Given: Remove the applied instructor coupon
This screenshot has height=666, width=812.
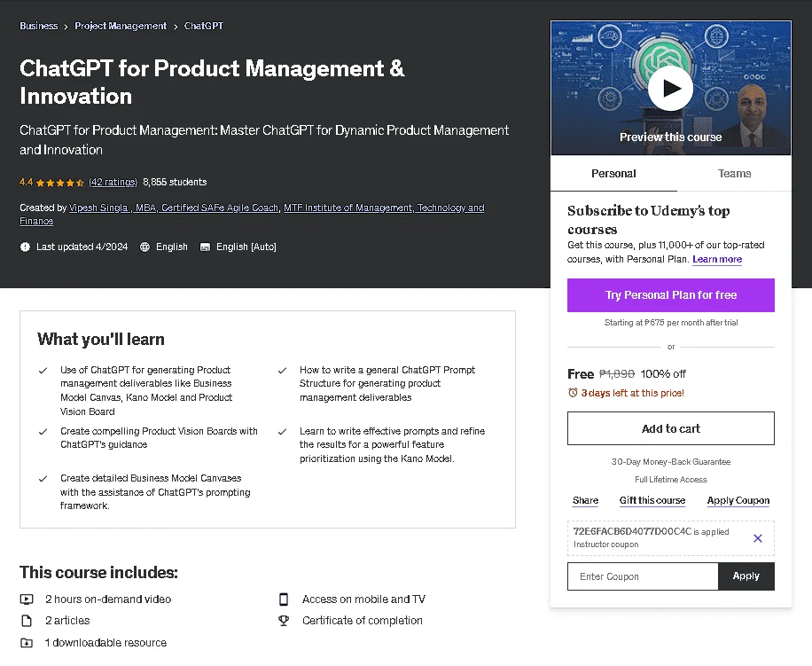Looking at the screenshot, I should 758,538.
